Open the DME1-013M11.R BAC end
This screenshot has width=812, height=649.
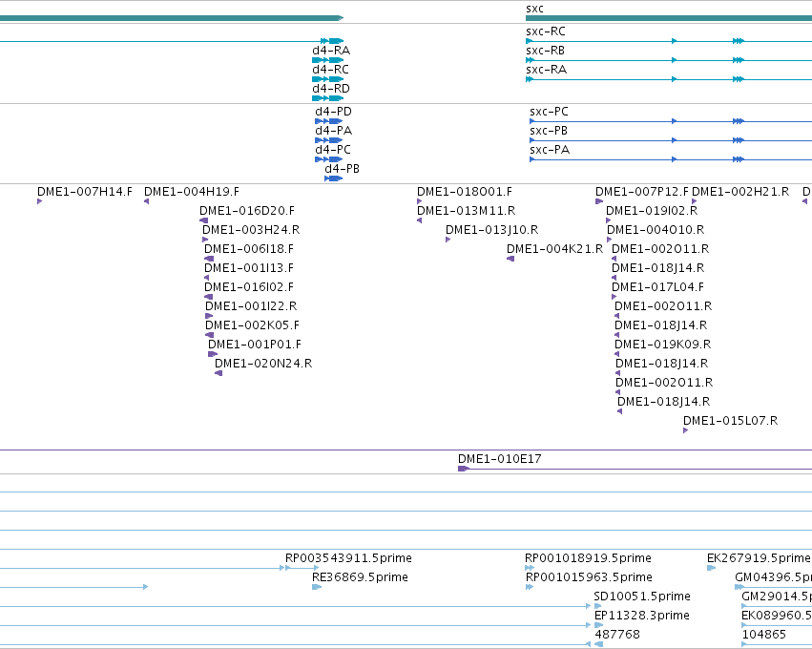(x=420, y=220)
